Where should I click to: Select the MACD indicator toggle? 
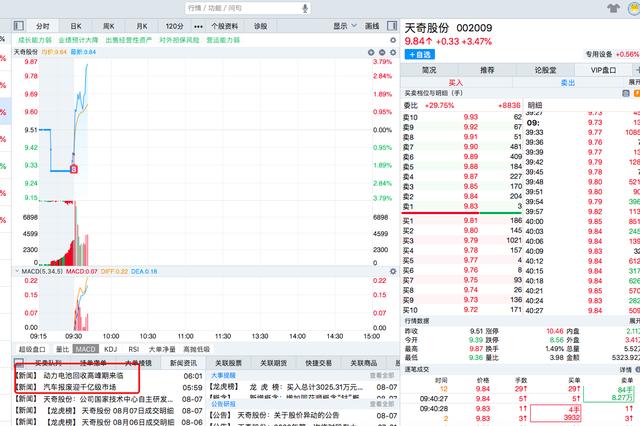pos(86,349)
